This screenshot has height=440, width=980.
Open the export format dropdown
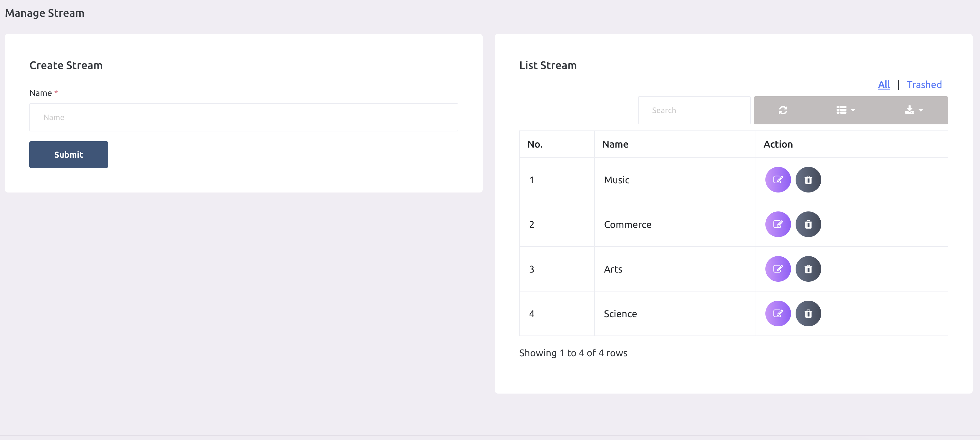[x=913, y=109]
